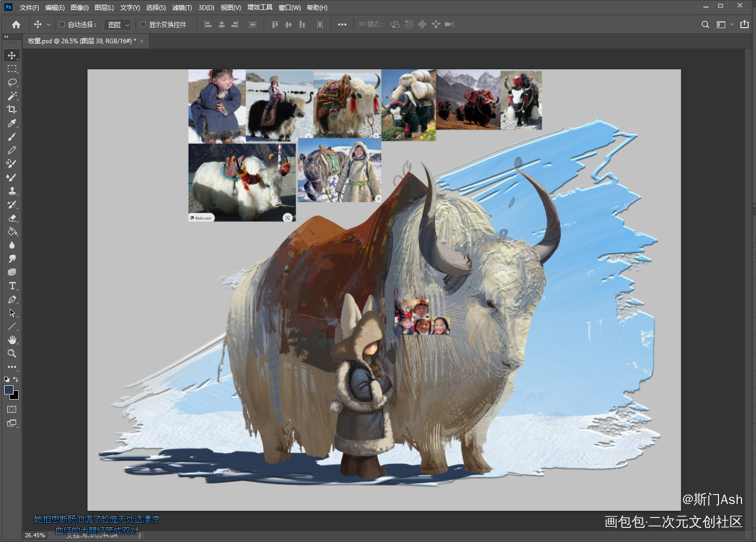Align left edges in options bar
Screen dimensions: 756x542
(208, 24)
